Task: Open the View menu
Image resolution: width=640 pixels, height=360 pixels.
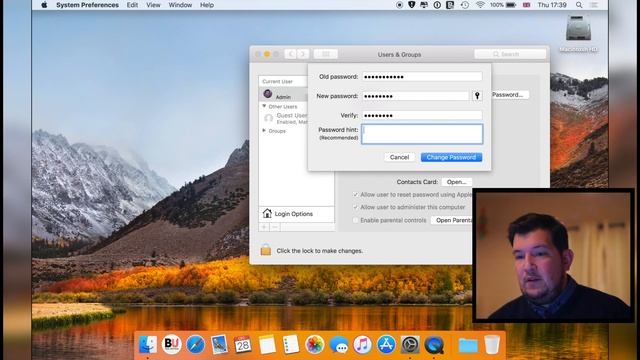Action: pos(153,5)
